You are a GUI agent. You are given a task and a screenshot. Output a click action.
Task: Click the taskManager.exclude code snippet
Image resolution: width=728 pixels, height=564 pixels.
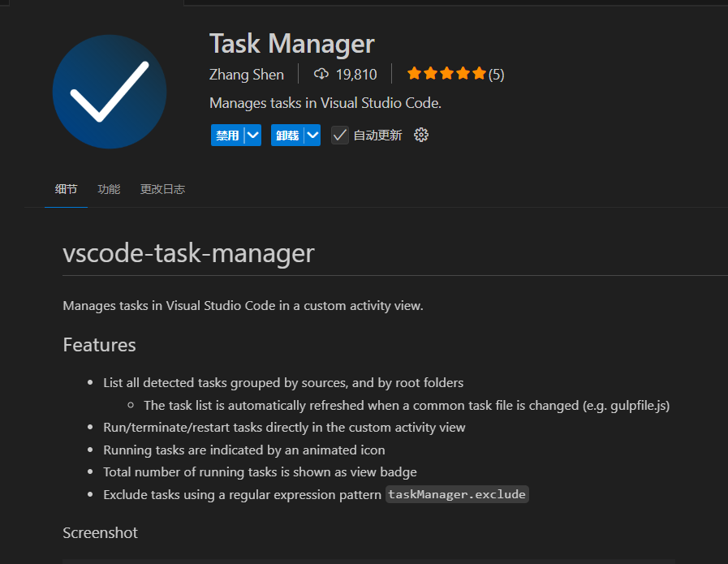[457, 494]
